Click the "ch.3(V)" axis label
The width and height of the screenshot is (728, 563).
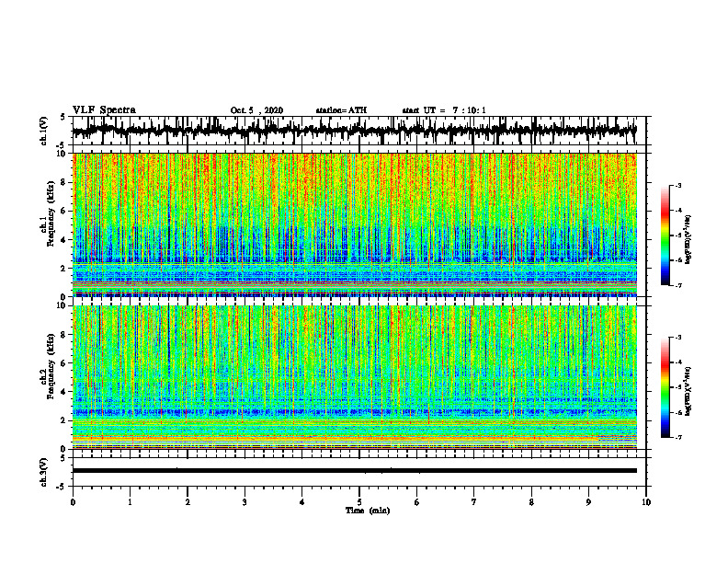[44, 472]
